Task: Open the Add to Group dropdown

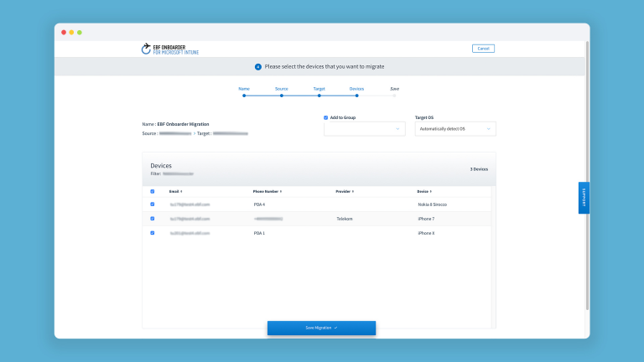Action: [364, 129]
